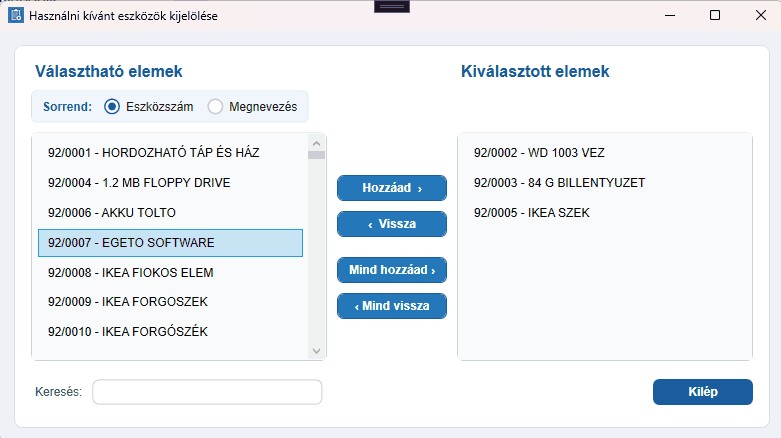This screenshot has width=781, height=438.
Task: Minimize the window
Action: coord(670,15)
